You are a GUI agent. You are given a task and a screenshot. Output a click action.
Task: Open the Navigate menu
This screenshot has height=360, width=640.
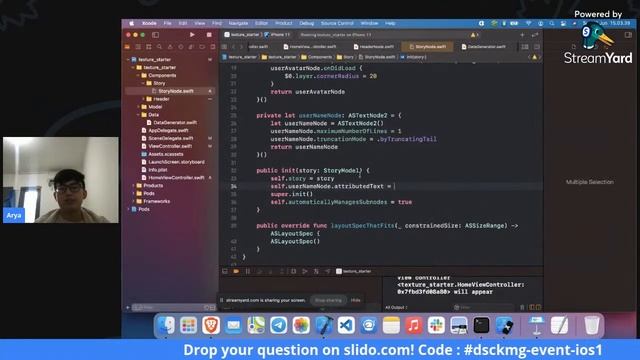(x=238, y=23)
